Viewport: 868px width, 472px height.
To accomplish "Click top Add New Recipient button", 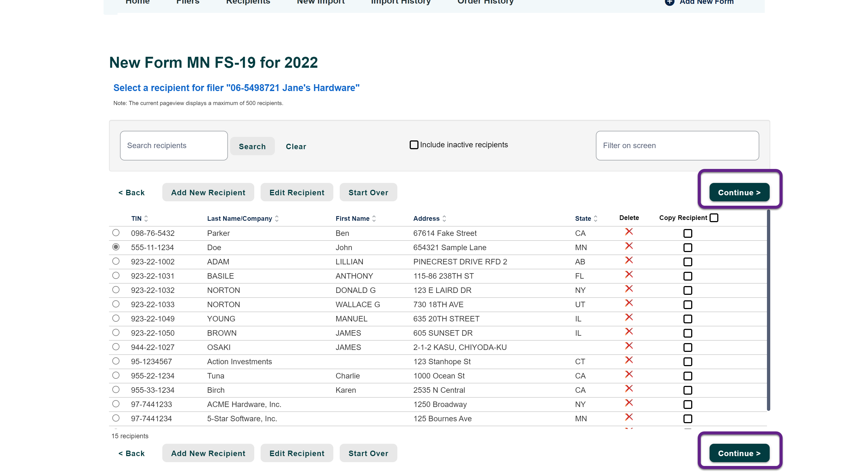I will pyautogui.click(x=208, y=193).
